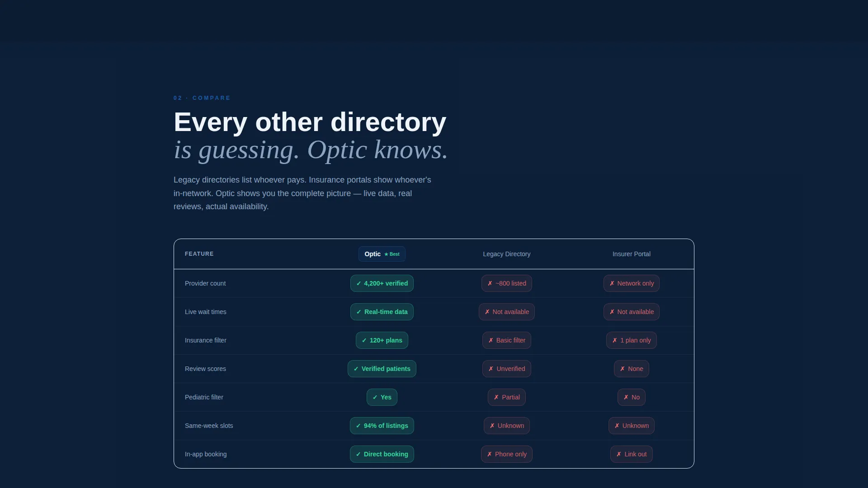Screen dimensions: 868x488
Task: Click the 'Yes' pediatric filter pill
Action: click(x=382, y=397)
